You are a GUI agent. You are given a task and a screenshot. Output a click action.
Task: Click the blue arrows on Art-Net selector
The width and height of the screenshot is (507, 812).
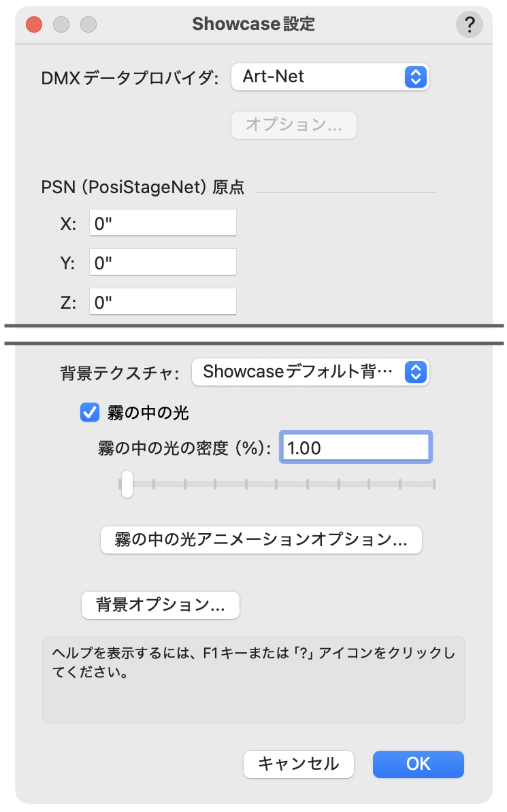(414, 77)
